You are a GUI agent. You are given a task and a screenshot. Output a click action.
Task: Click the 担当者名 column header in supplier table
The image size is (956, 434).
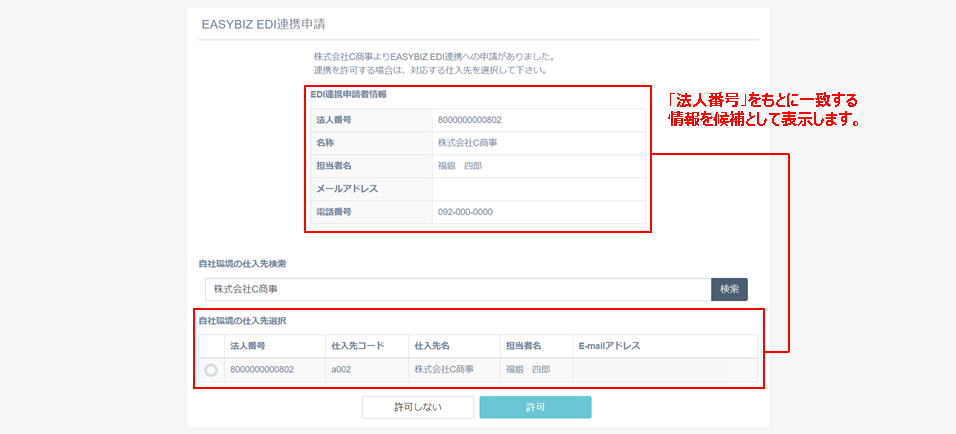click(x=524, y=346)
